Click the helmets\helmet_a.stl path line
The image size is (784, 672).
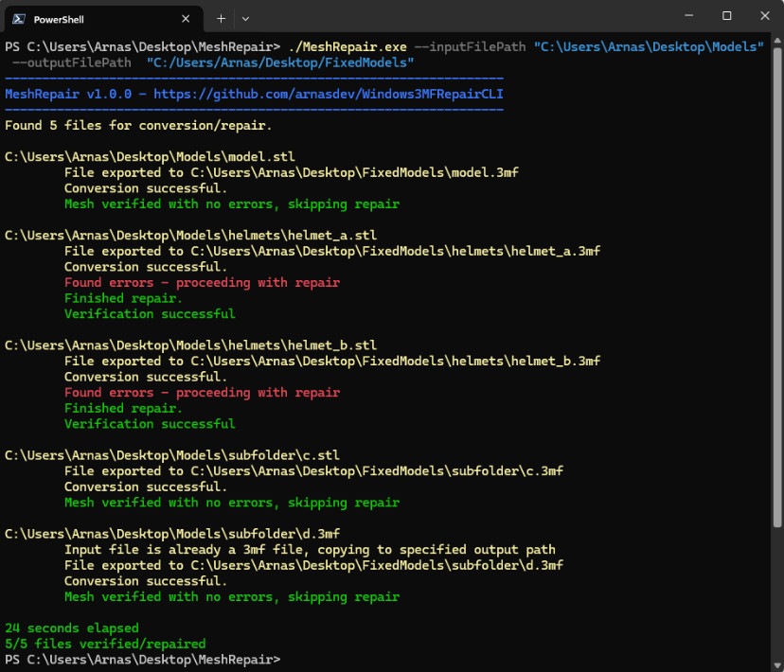click(x=191, y=236)
